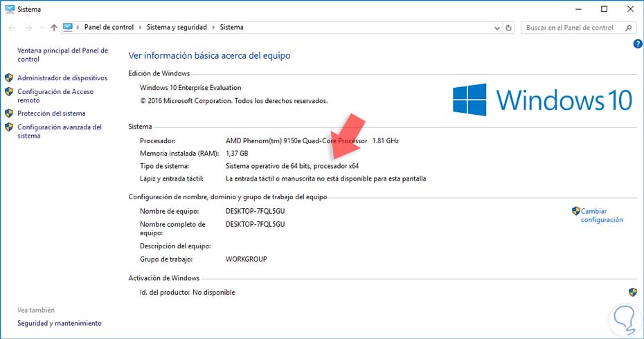Image resolution: width=644 pixels, height=339 pixels.
Task: Select the 1,37 GB memory value
Action: (237, 154)
